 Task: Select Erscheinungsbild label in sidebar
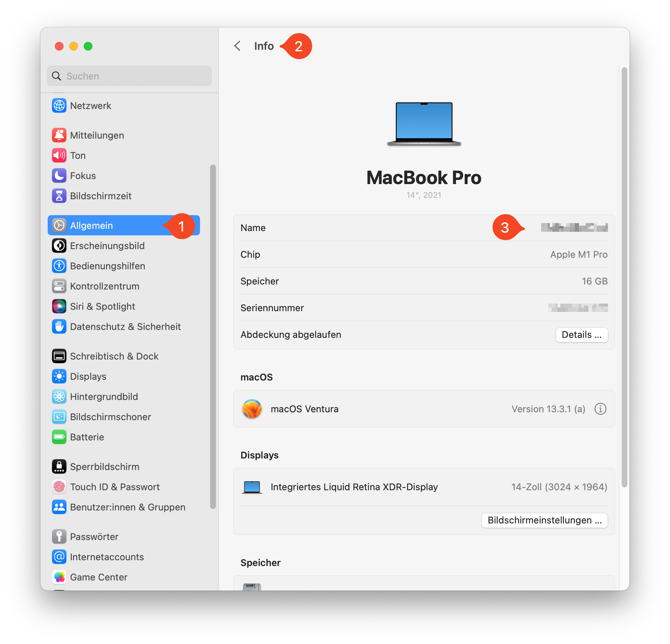pyautogui.click(x=108, y=246)
